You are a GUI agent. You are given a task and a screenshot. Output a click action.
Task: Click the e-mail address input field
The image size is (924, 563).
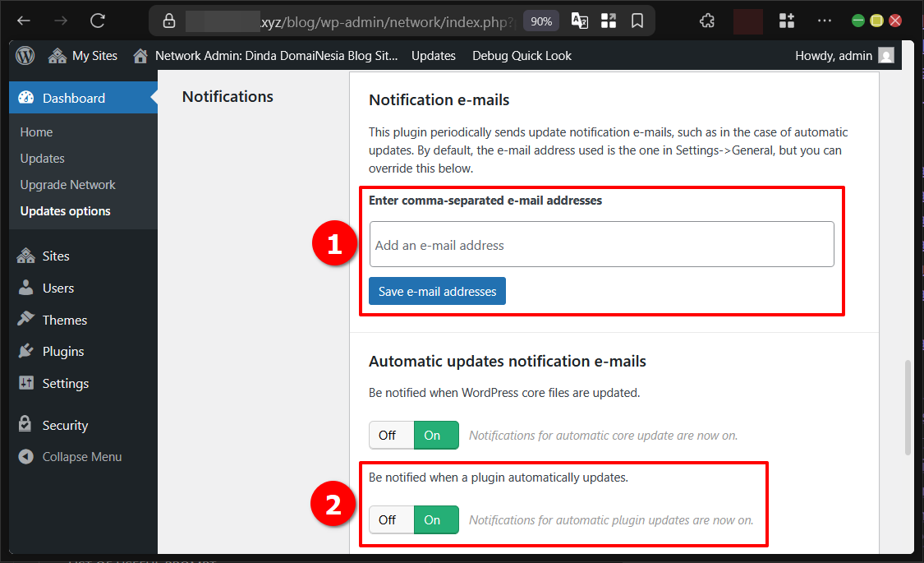[601, 243]
